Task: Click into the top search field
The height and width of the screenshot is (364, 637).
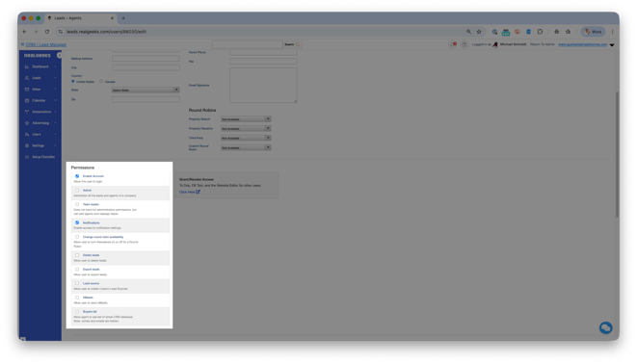Action: click(x=247, y=44)
